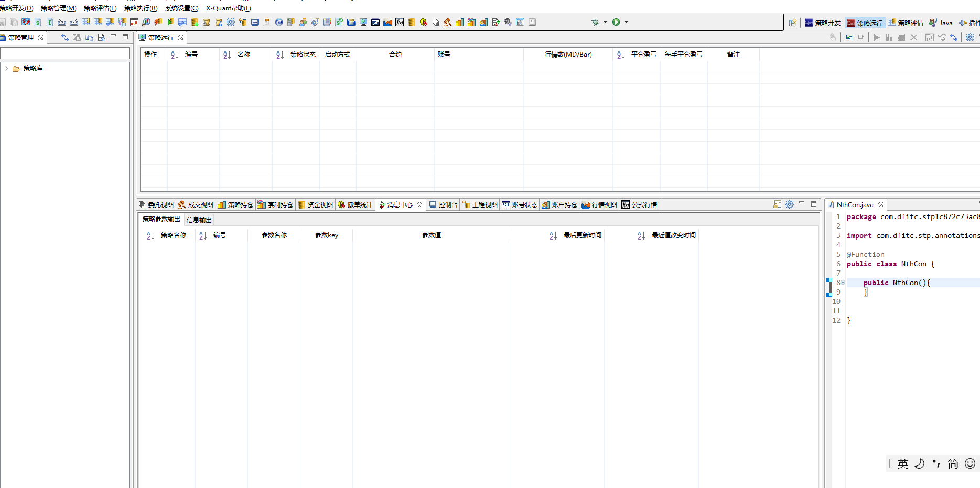Open the 系统设置(C) menu
The width and height of the screenshot is (980, 488).
tap(181, 8)
